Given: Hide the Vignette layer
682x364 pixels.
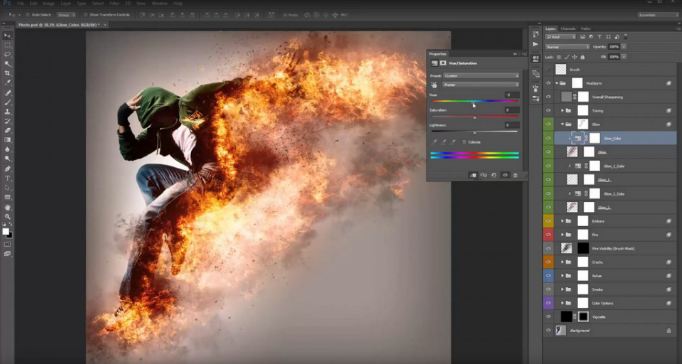Looking at the screenshot, I should (548, 317).
